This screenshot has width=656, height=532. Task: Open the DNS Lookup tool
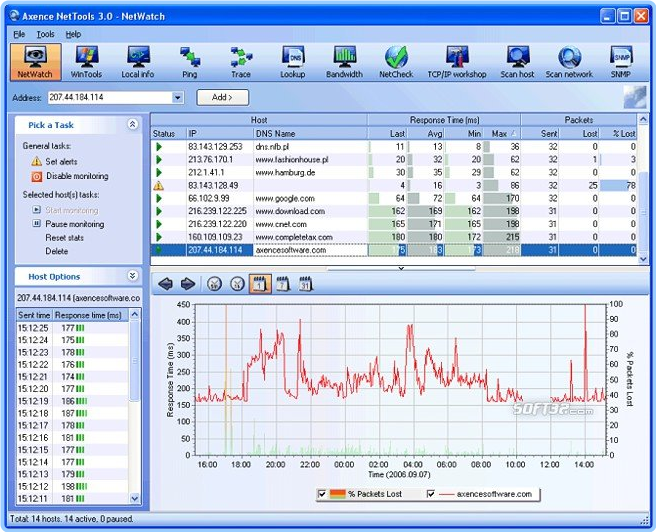click(x=292, y=62)
